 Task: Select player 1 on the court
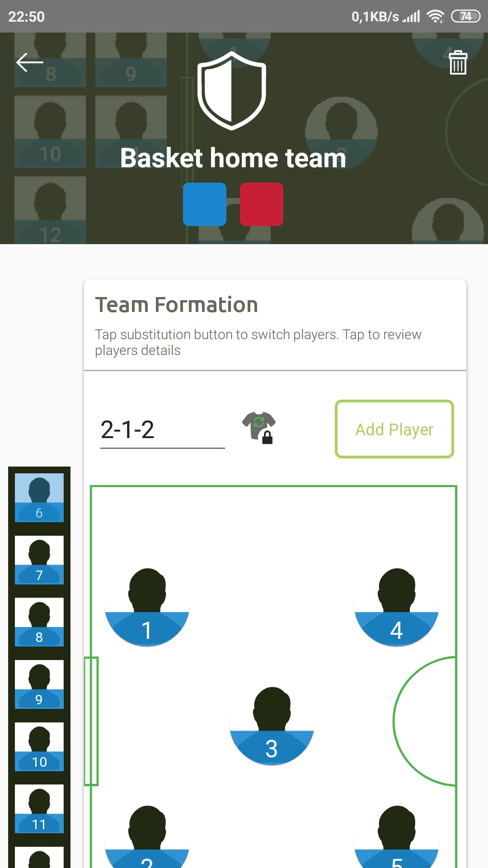coord(147,607)
